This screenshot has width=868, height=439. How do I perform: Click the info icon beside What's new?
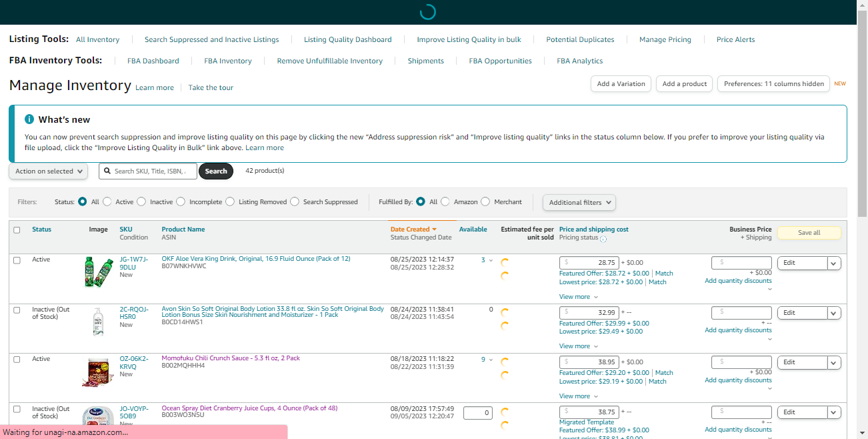(29, 119)
